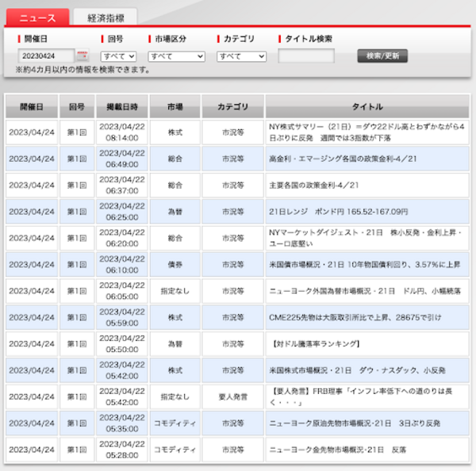The image size is (476, 471).
Task: Click the 掲載日時 column header
Action: [122, 106]
